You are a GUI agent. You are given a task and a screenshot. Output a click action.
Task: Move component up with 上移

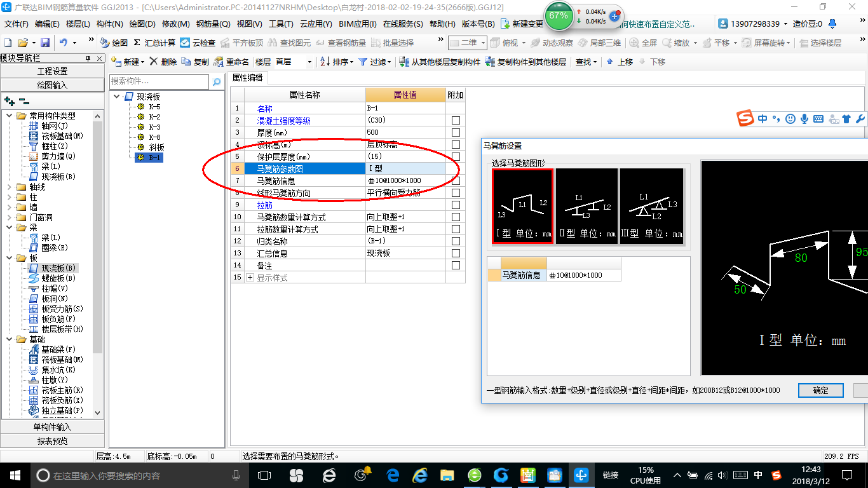coord(620,62)
